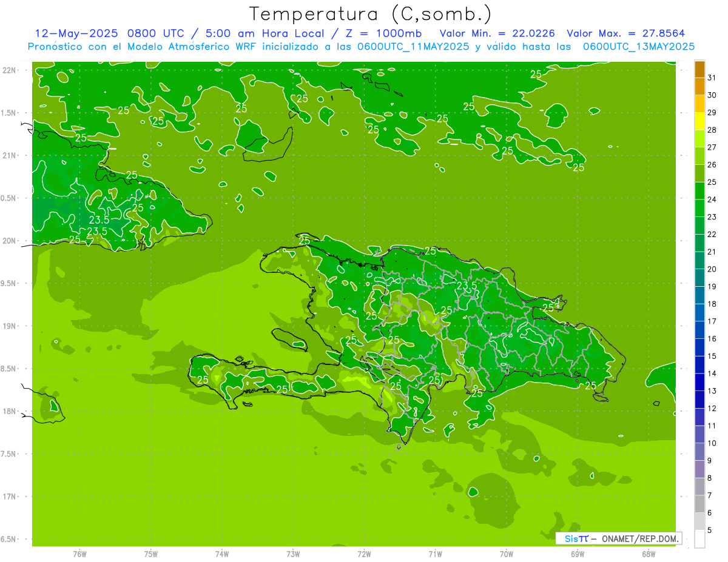
Task: Click the longitude axis label "74W"
Action: pos(222,554)
